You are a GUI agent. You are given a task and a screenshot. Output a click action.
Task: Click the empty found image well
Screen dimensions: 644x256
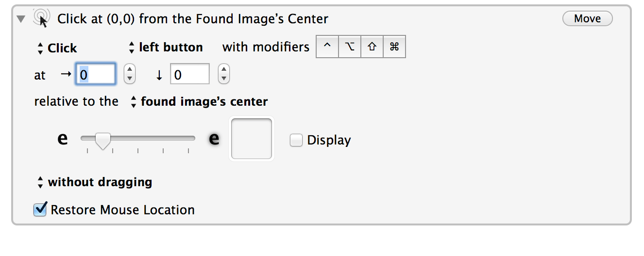click(x=252, y=139)
